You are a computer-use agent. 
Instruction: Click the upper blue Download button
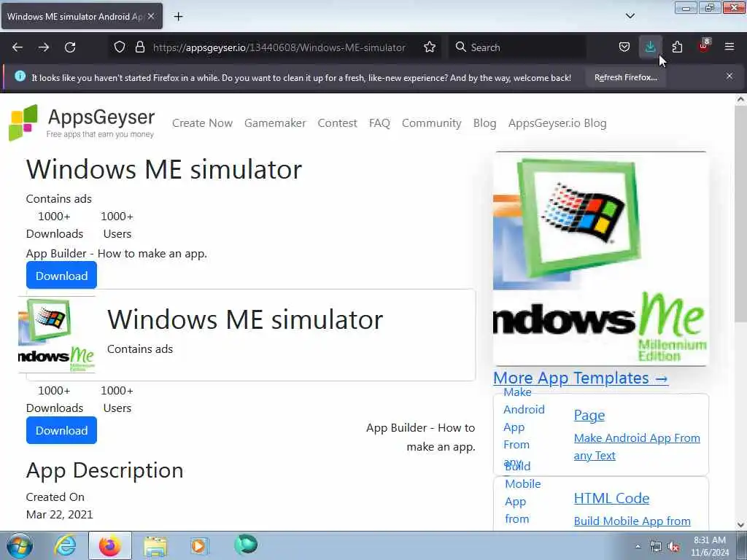61,275
